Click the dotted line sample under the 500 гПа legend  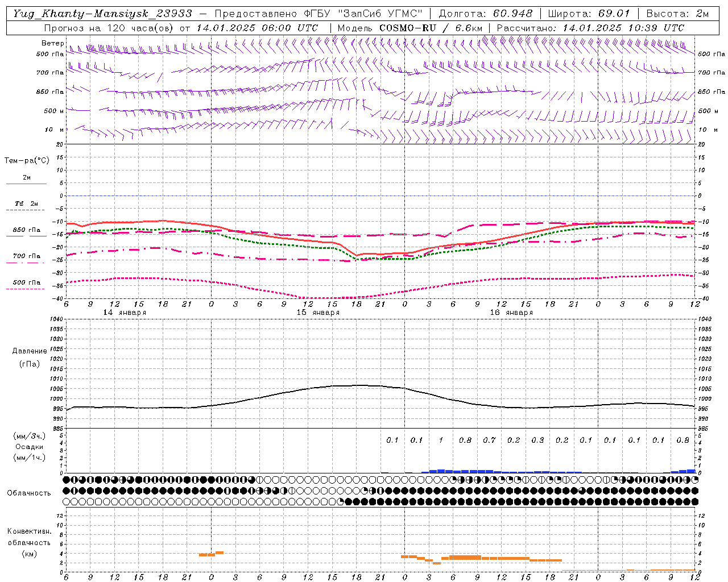coord(26,289)
